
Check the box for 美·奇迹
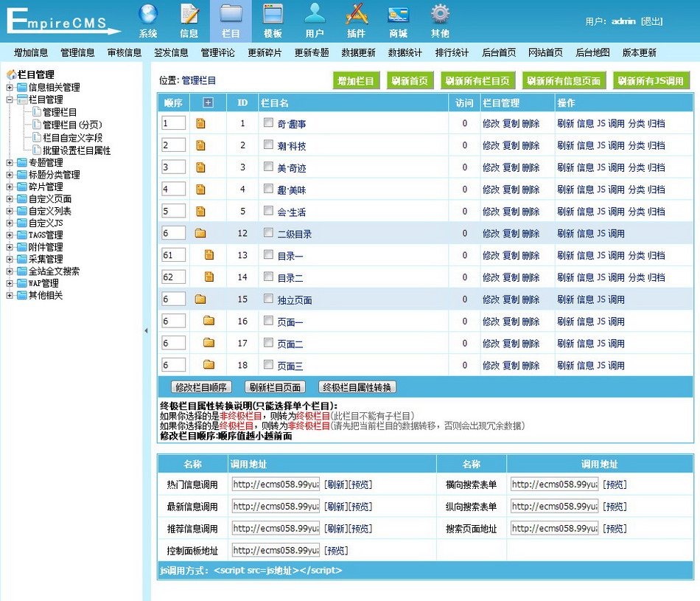pos(268,166)
